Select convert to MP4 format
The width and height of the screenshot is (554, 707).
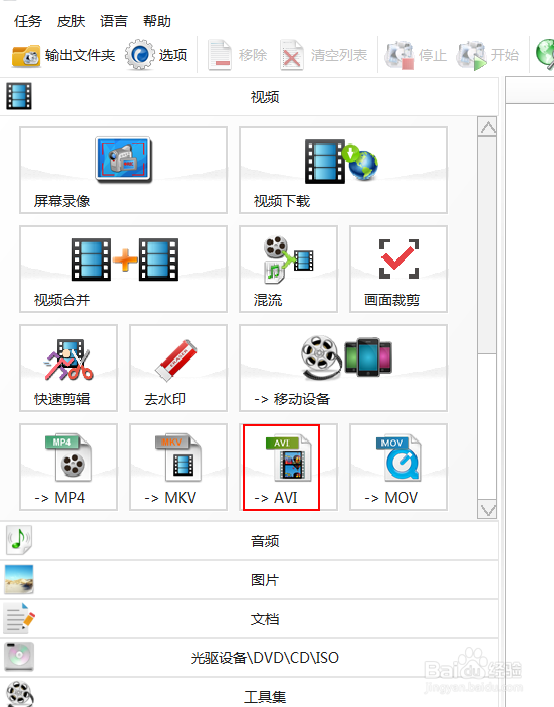(x=68, y=467)
